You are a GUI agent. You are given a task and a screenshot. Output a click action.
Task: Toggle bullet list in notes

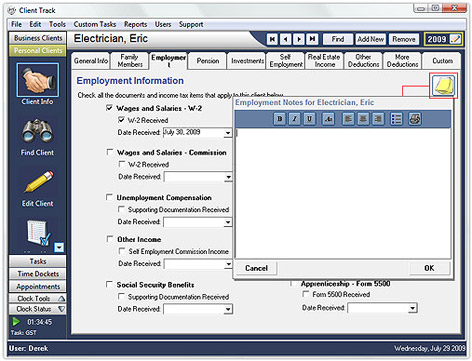(x=396, y=119)
